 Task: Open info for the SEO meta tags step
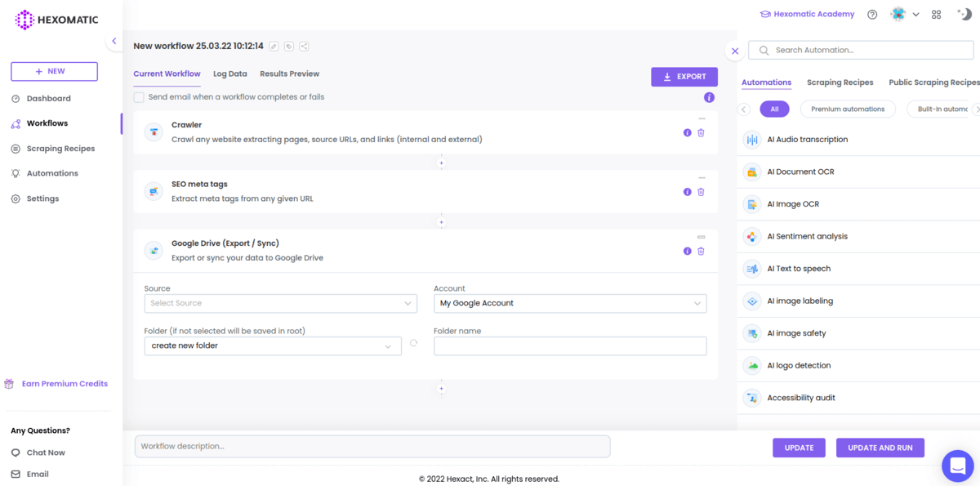687,191
